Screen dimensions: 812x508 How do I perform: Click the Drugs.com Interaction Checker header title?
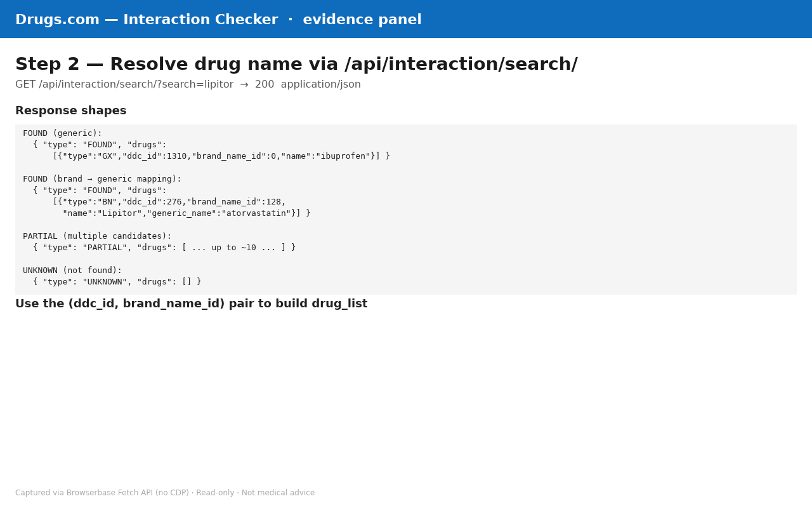[218, 20]
